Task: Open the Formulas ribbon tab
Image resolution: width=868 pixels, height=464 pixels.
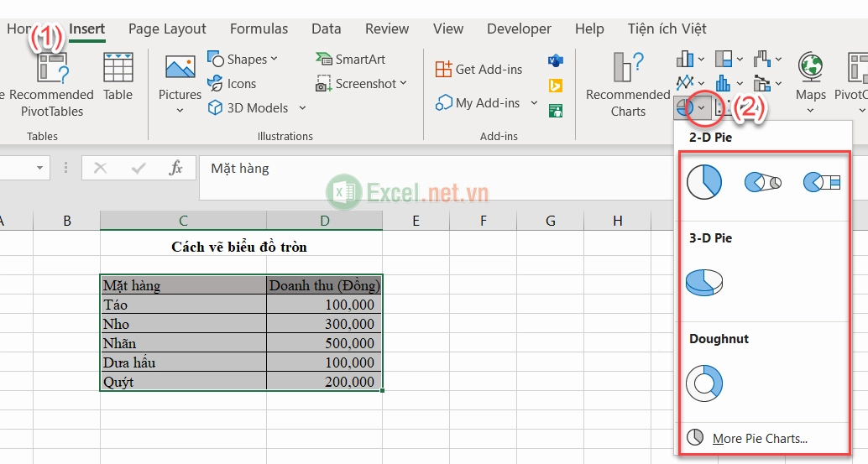Action: [x=259, y=29]
